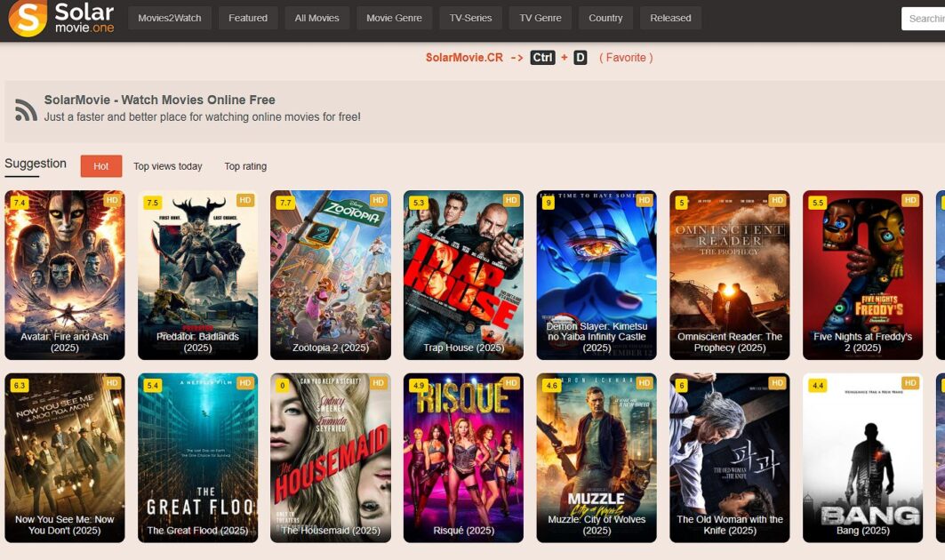945x560 pixels.
Task: Open The Housemaid (2025) poster
Action: 331,458
